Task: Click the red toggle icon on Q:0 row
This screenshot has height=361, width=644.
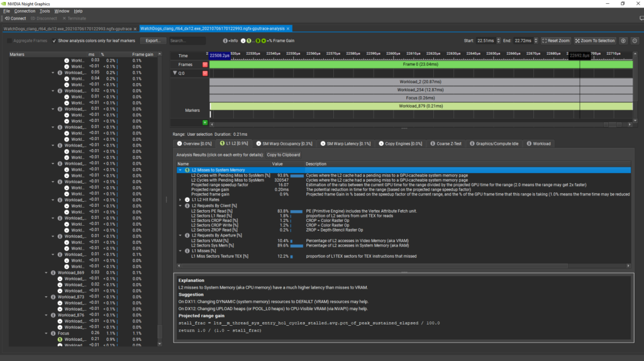Action: [x=205, y=74]
